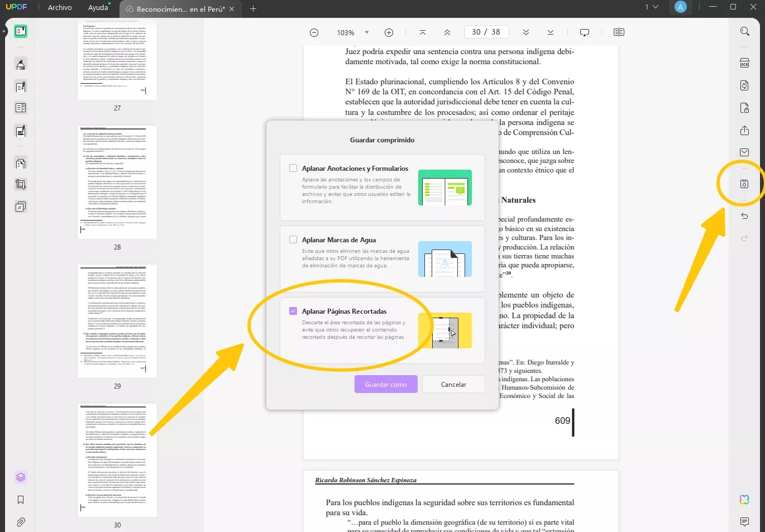Open the Search magnifier in right sidebar
Image resolution: width=765 pixels, height=532 pixels.
[x=744, y=31]
